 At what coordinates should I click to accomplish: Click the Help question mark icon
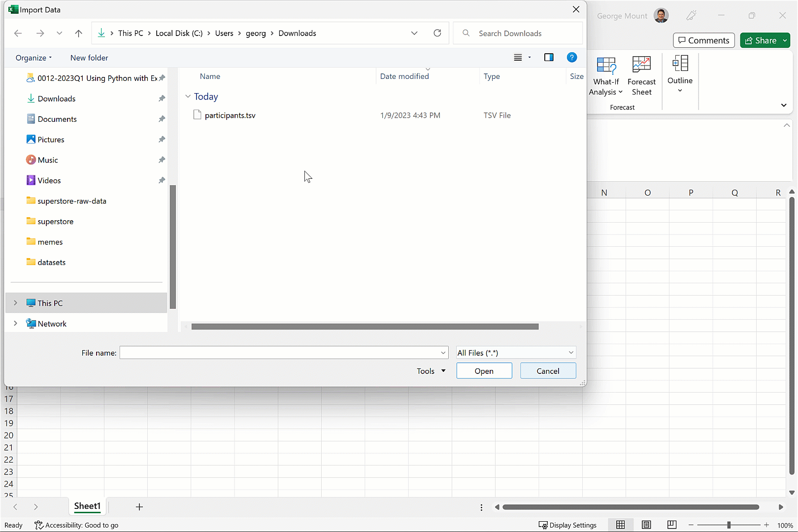tap(571, 57)
